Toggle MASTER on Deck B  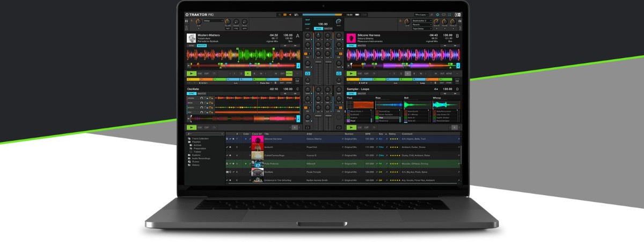click(362, 46)
